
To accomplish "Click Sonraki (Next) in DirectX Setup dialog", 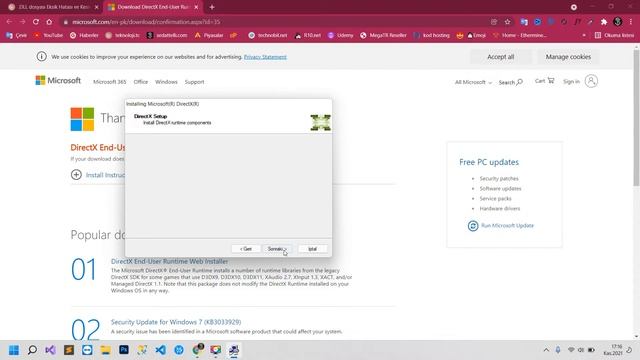I will (x=276, y=249).
